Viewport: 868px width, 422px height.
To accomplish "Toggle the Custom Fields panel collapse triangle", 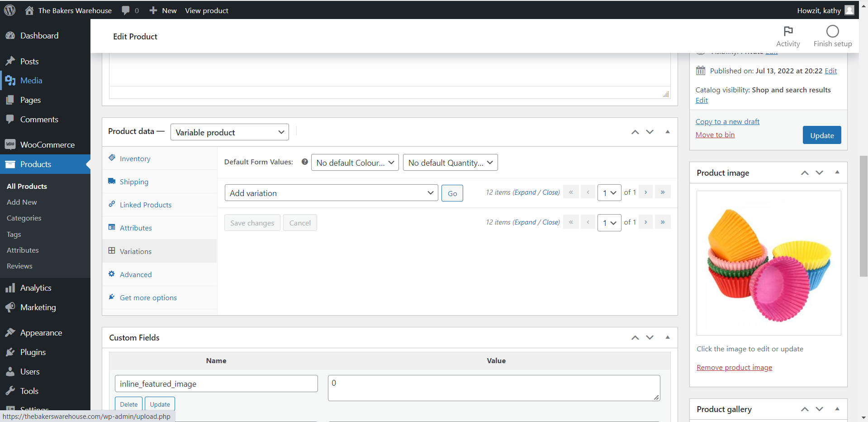I will tap(667, 337).
